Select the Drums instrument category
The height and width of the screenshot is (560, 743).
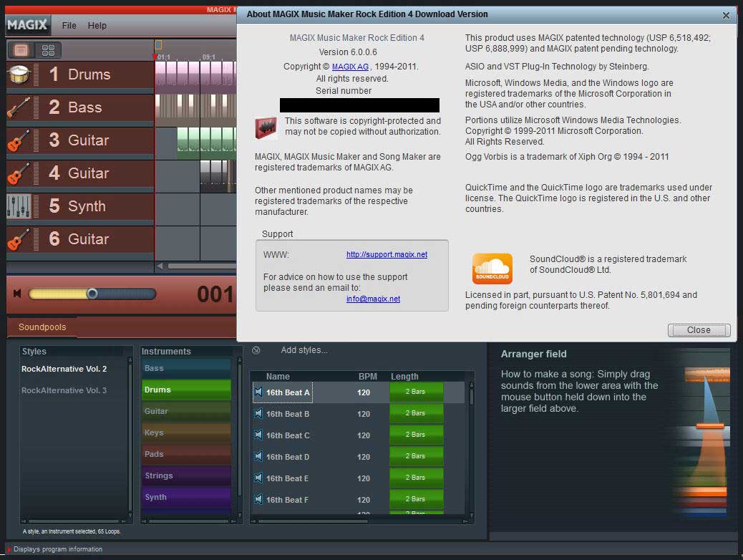pyautogui.click(x=186, y=390)
